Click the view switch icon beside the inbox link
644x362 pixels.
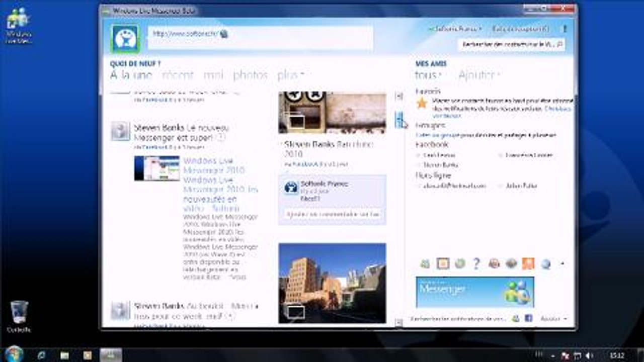(x=565, y=29)
